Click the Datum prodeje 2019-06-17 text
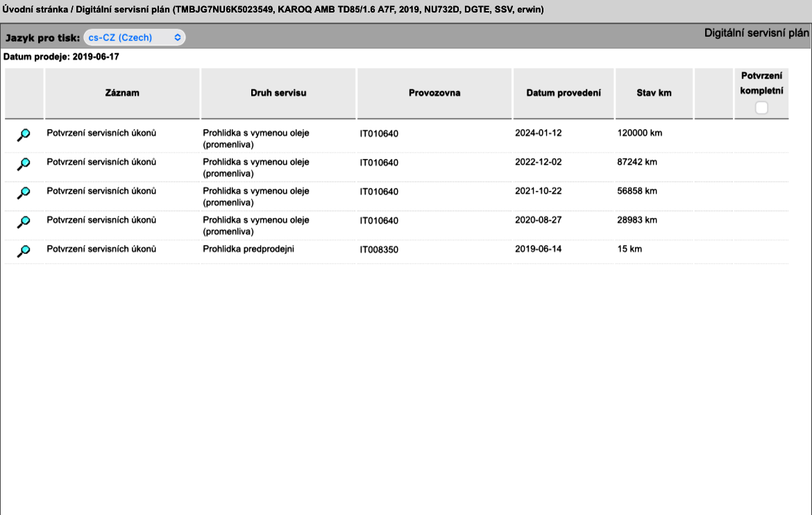Image resolution: width=812 pixels, height=515 pixels. [61, 56]
